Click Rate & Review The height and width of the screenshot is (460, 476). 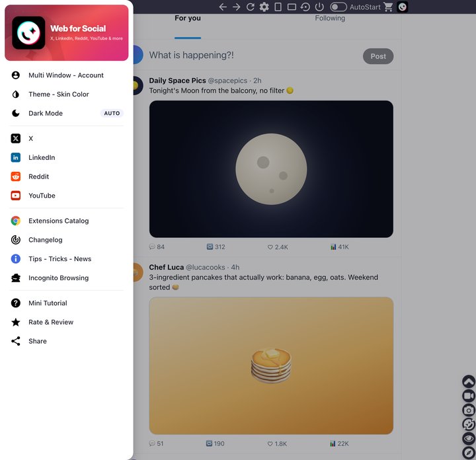pyautogui.click(x=67, y=323)
